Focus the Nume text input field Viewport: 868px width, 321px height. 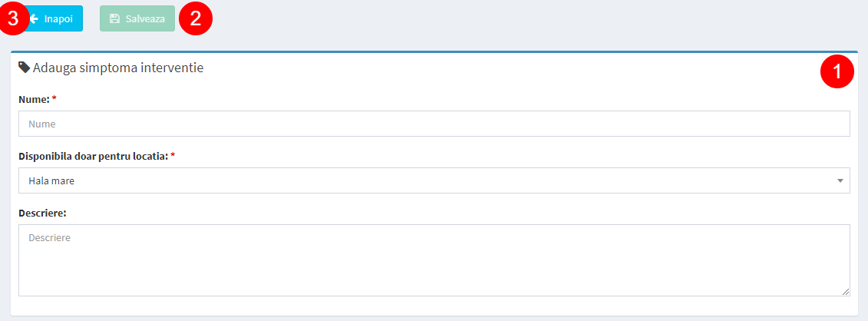point(434,124)
